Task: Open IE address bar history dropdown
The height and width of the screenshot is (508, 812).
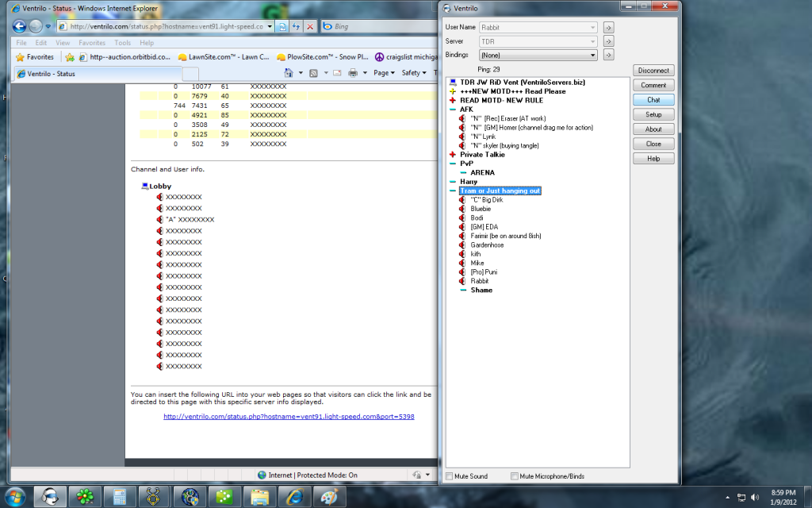Action: pos(270,26)
